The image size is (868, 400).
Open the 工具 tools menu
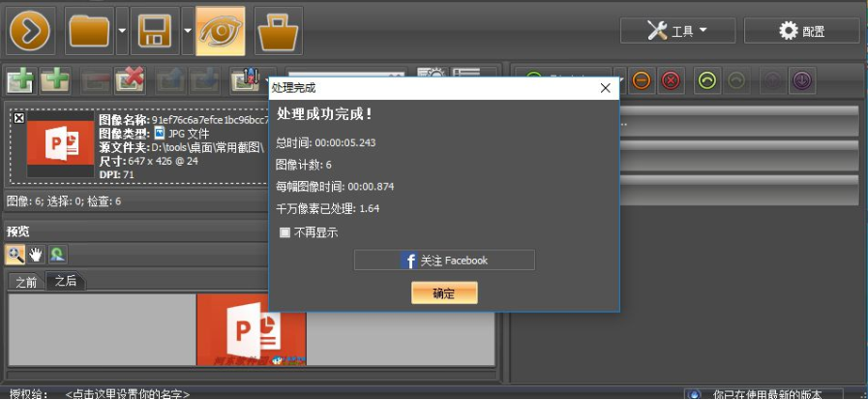pos(677,30)
